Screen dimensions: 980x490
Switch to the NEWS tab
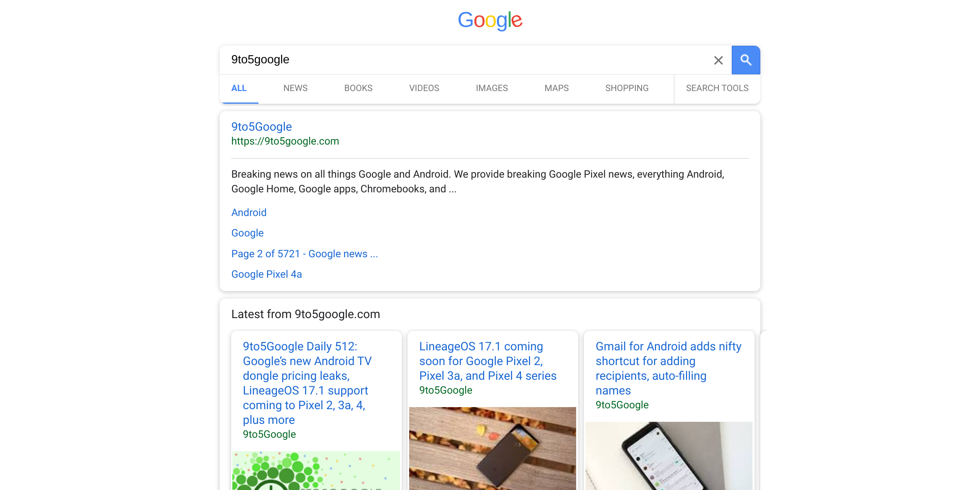pyautogui.click(x=295, y=88)
